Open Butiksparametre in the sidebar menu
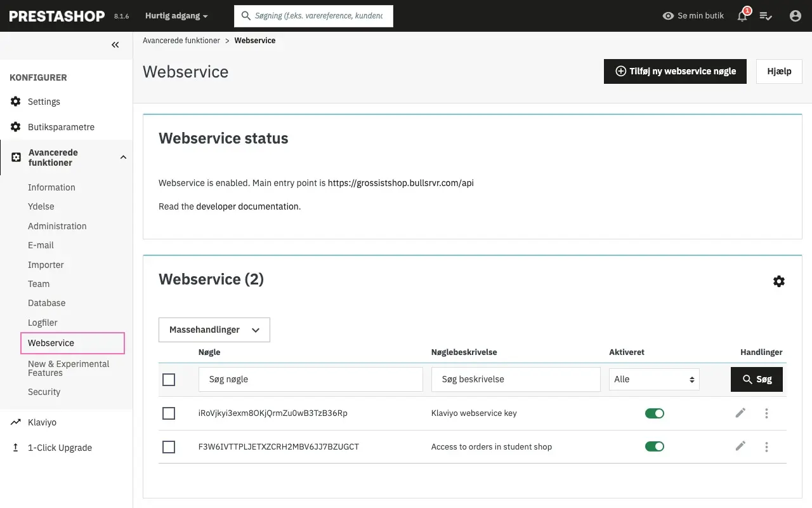The height and width of the screenshot is (508, 812). 61,127
